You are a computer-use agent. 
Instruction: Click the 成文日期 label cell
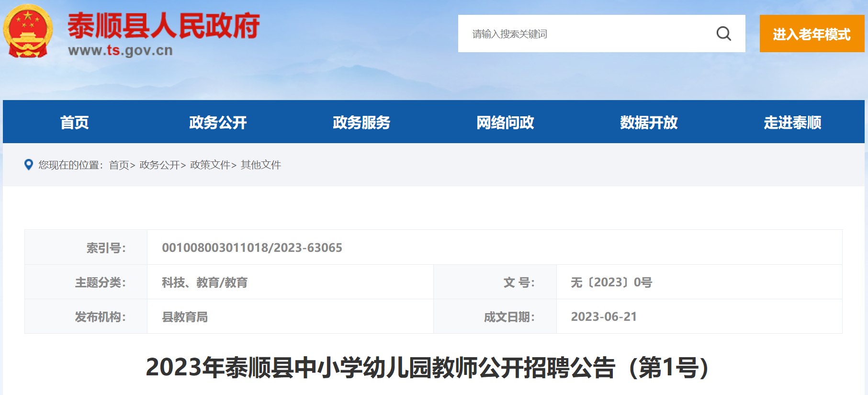coord(495,316)
